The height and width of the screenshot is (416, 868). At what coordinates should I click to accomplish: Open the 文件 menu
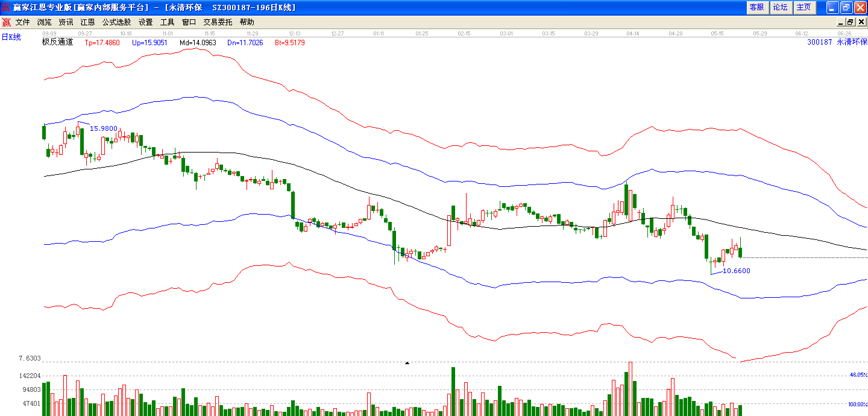pyautogui.click(x=23, y=22)
